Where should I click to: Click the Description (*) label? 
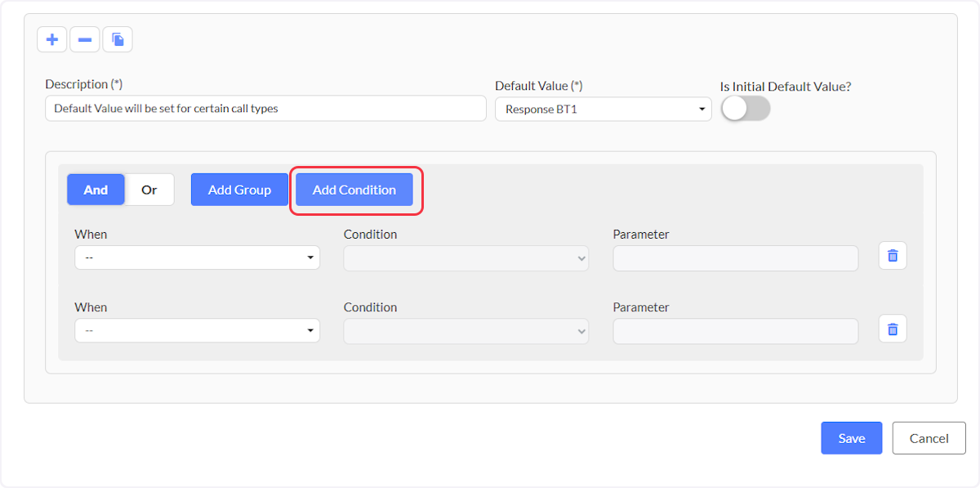click(x=83, y=84)
